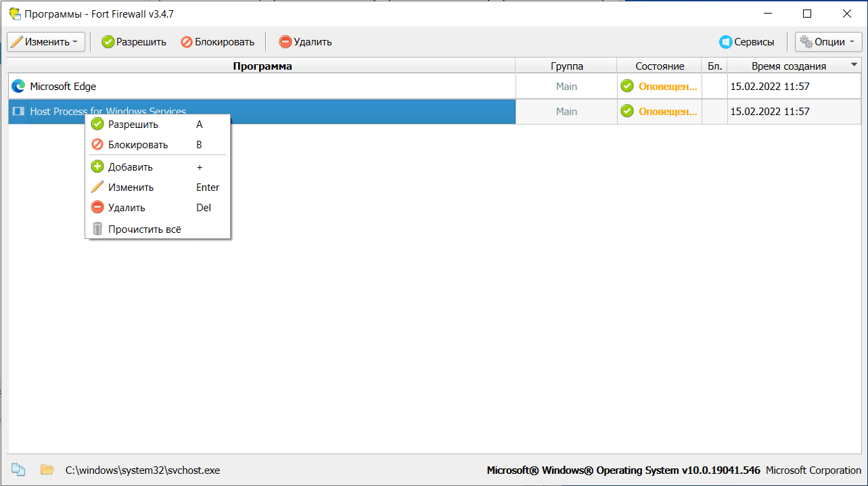
Task: Click the Fort Firewall title bar icon
Action: (x=14, y=14)
